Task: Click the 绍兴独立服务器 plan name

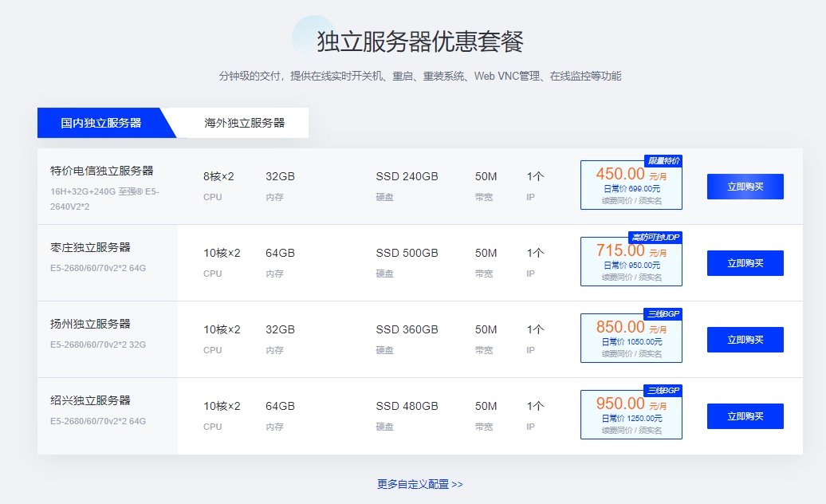Action: click(x=90, y=400)
